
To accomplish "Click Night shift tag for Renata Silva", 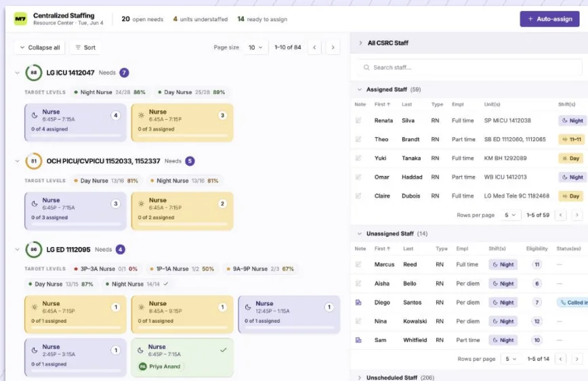I will tap(572, 120).
